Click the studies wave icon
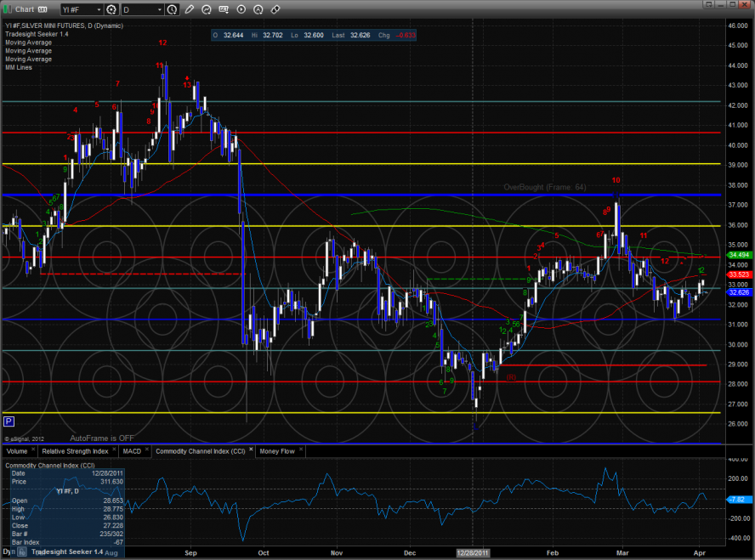The width and height of the screenshot is (755, 560). [x=204, y=9]
